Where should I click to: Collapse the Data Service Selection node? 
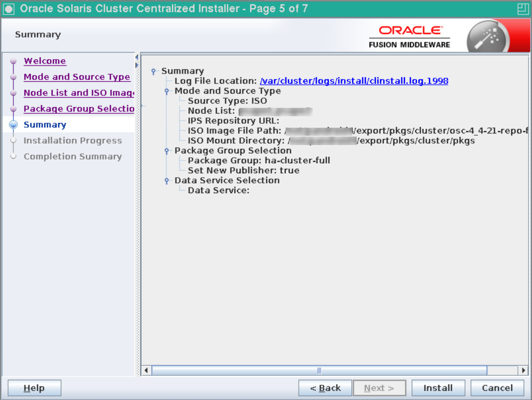[167, 180]
